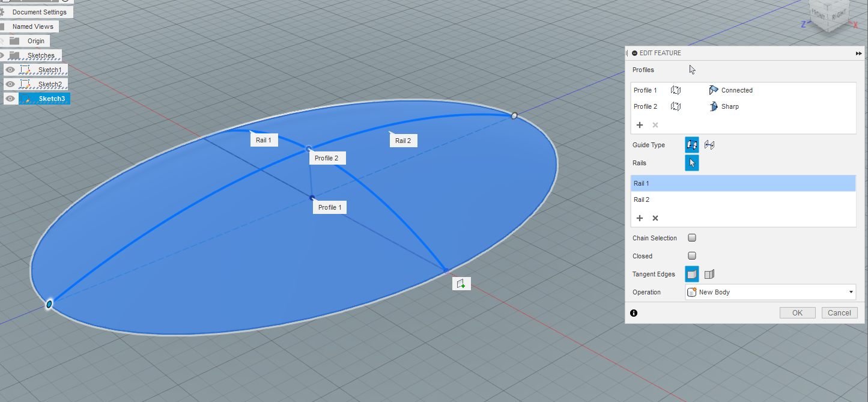Hide Sketch1 with its eye toggle
Image resolution: width=868 pixels, height=402 pixels.
(10, 69)
